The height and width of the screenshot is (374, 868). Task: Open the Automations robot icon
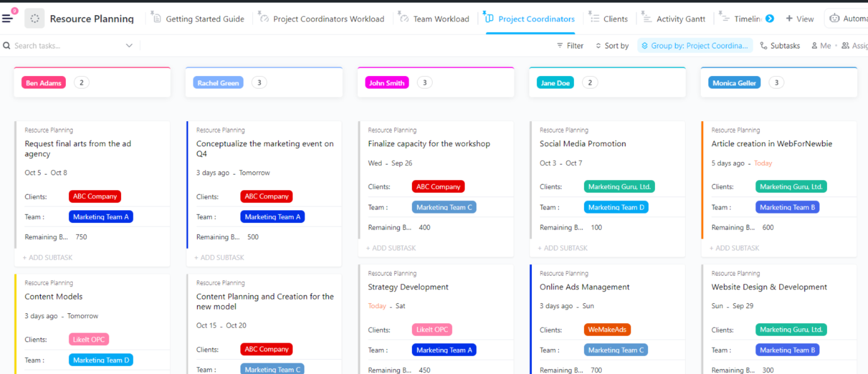(x=836, y=18)
